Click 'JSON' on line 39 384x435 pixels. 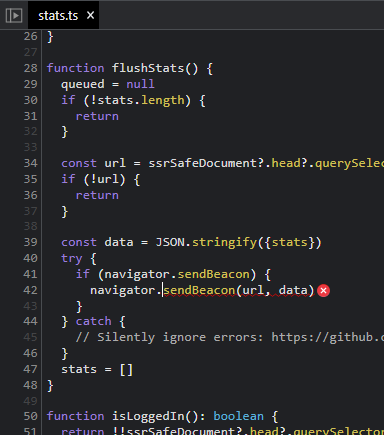(170, 242)
